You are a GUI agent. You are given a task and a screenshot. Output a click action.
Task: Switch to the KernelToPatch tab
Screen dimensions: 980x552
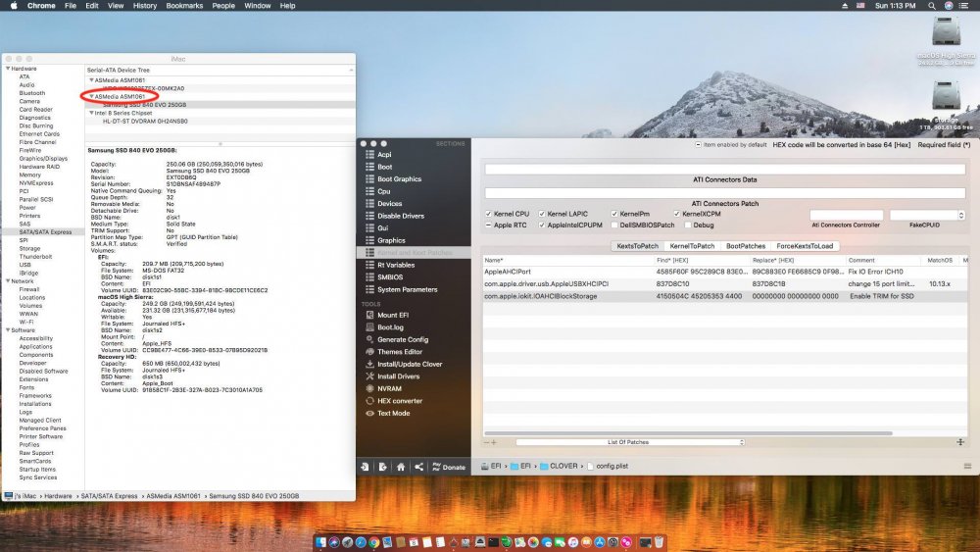pyautogui.click(x=692, y=246)
